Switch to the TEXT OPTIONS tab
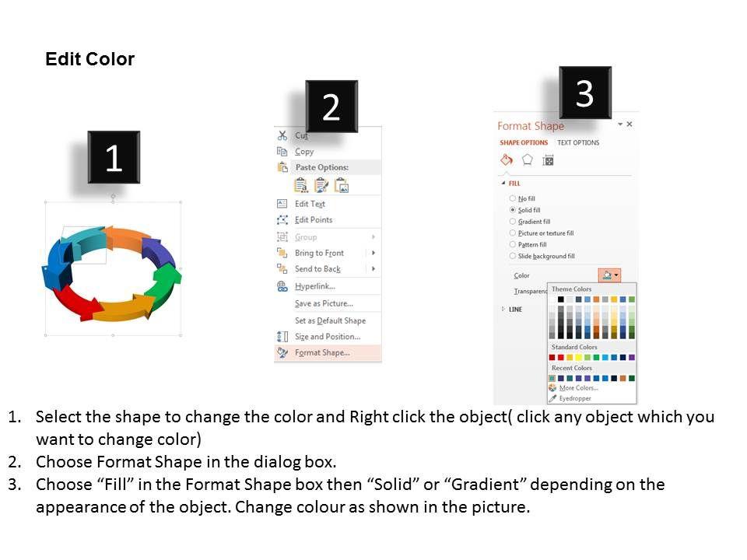 (x=578, y=143)
